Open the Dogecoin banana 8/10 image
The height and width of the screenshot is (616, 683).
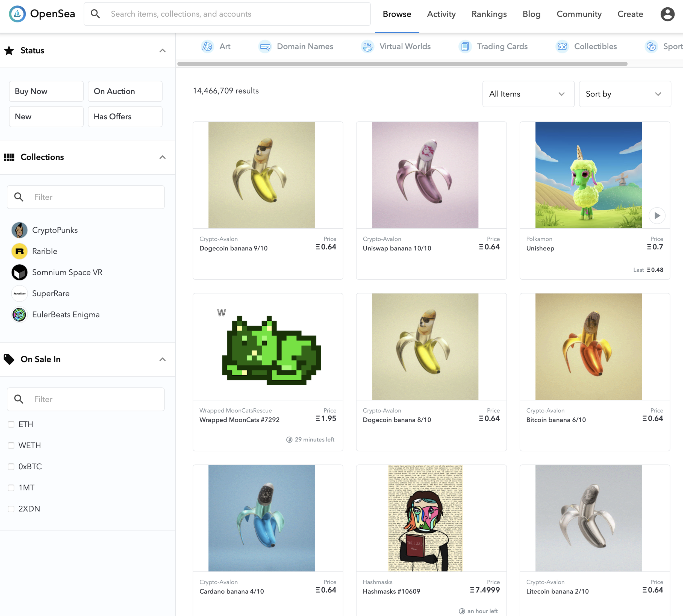(x=425, y=347)
